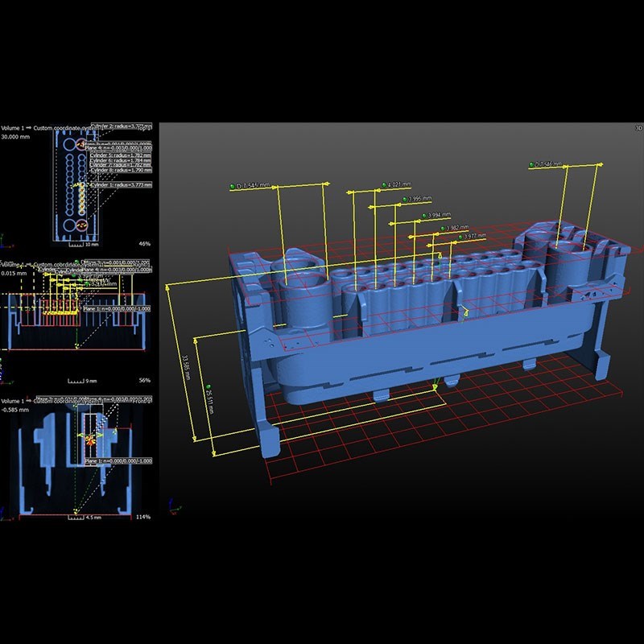Click the 10 mm scale bar in top view
This screenshot has width=644, height=644.
coord(84,245)
